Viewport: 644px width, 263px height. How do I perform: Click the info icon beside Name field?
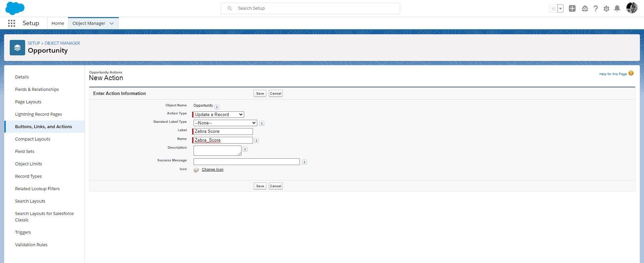pyautogui.click(x=256, y=141)
